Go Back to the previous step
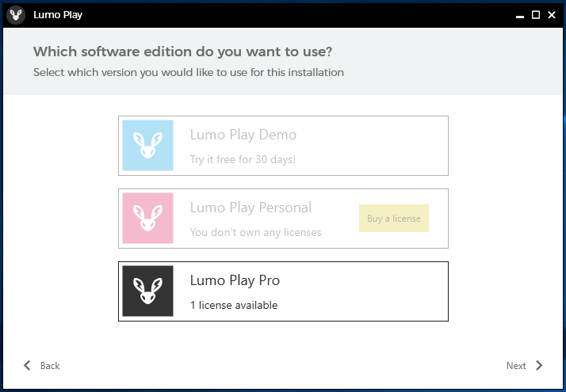566x392 pixels. pyautogui.click(x=41, y=365)
